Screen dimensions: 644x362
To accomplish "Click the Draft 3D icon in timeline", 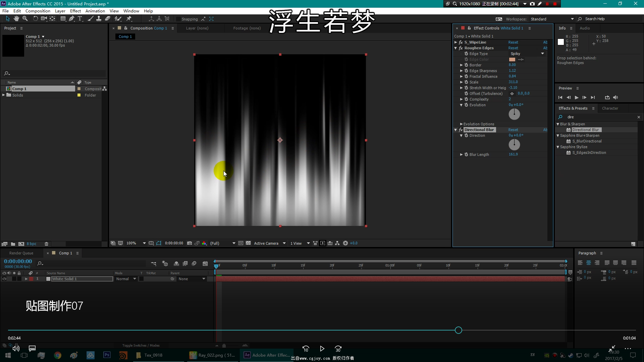I will click(165, 264).
